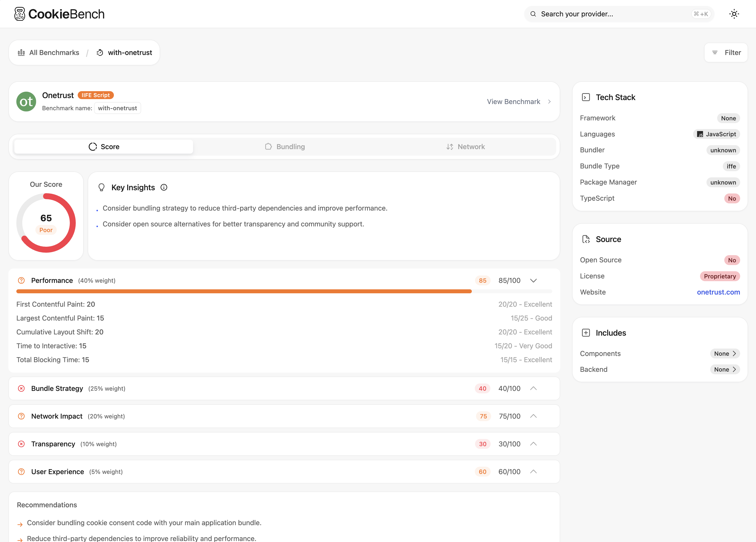The image size is (756, 542).
Task: Click the All Benchmarks bar chart icon
Action: pos(21,52)
